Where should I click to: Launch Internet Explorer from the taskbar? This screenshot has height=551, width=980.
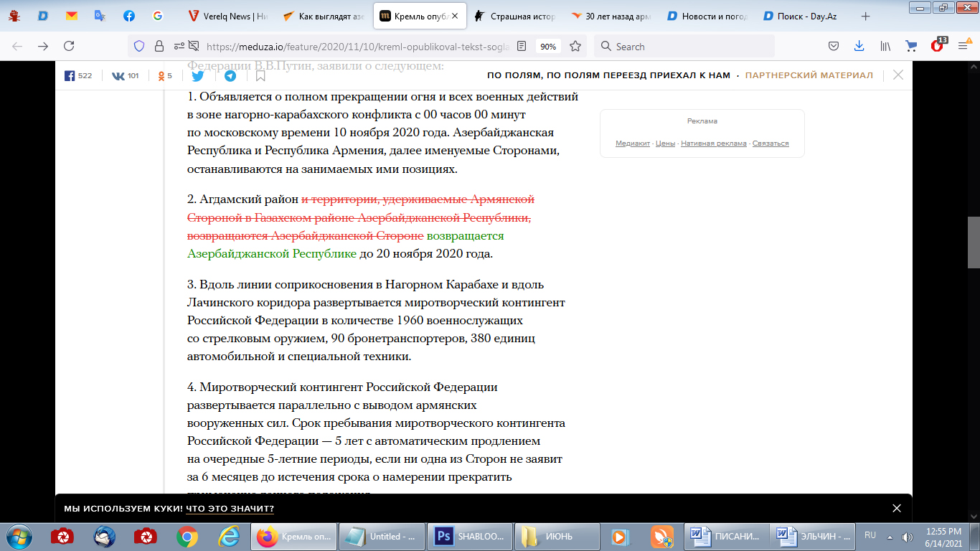[x=229, y=536]
